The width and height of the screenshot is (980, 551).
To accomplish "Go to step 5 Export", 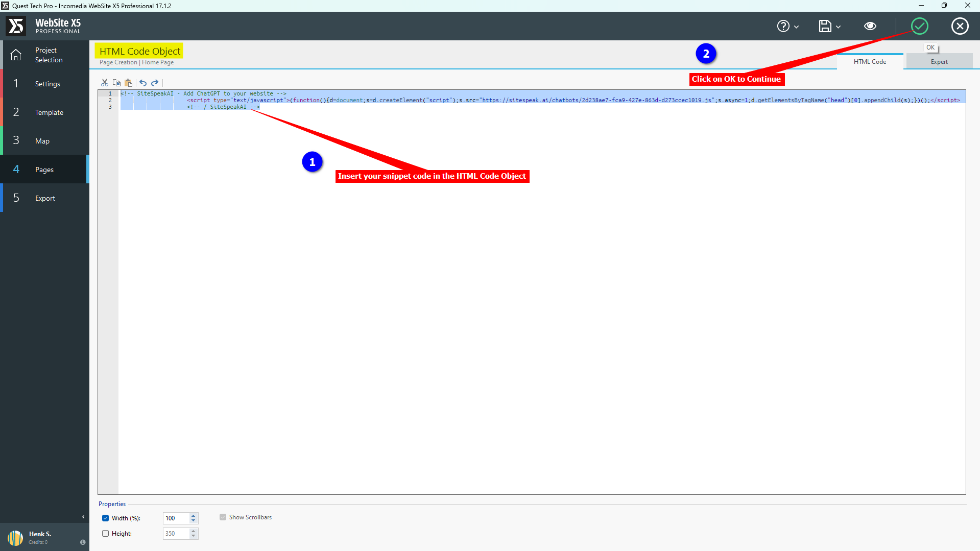I will [x=45, y=198].
